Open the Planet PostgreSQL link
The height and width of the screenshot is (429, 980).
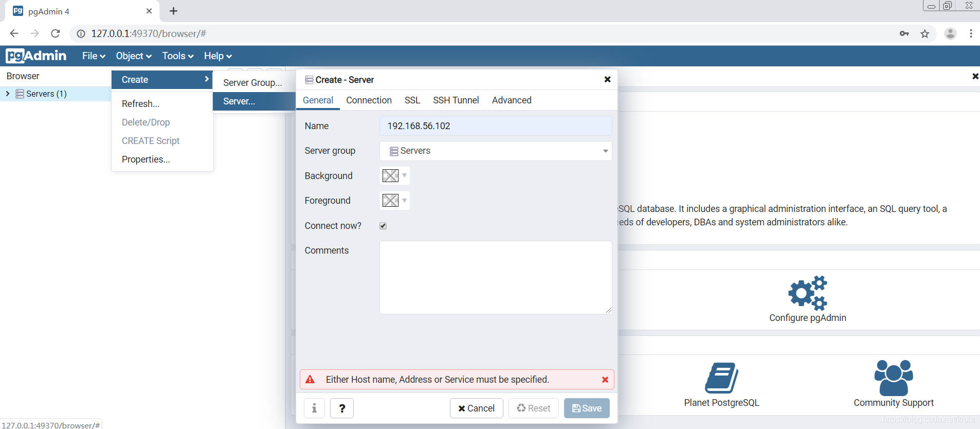721,403
